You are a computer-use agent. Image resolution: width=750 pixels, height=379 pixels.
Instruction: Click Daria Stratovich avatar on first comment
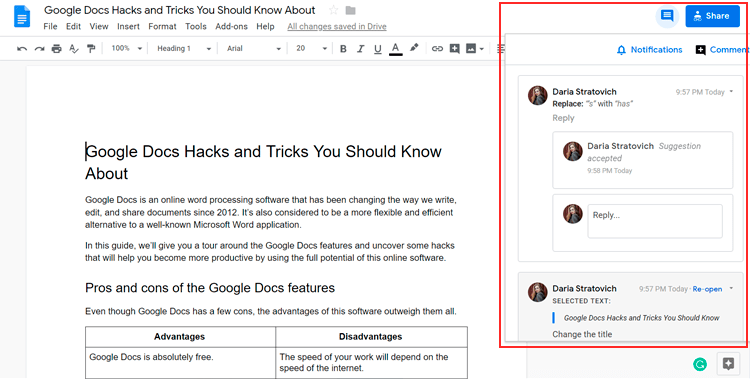[x=538, y=96]
